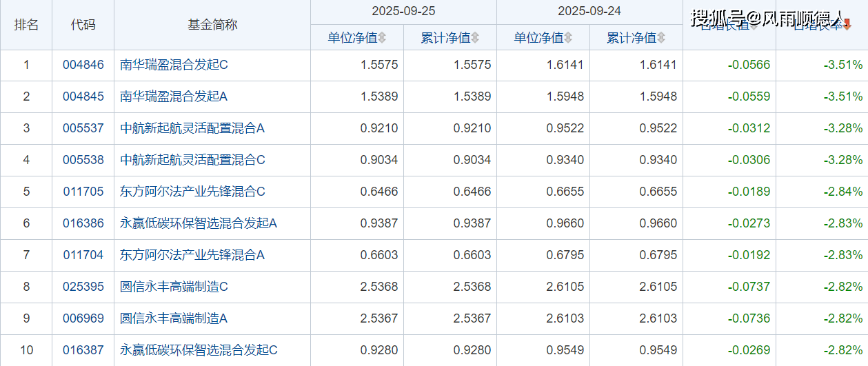This screenshot has width=868, height=366.
Task: Open fund code 004845
Action: click(83, 96)
